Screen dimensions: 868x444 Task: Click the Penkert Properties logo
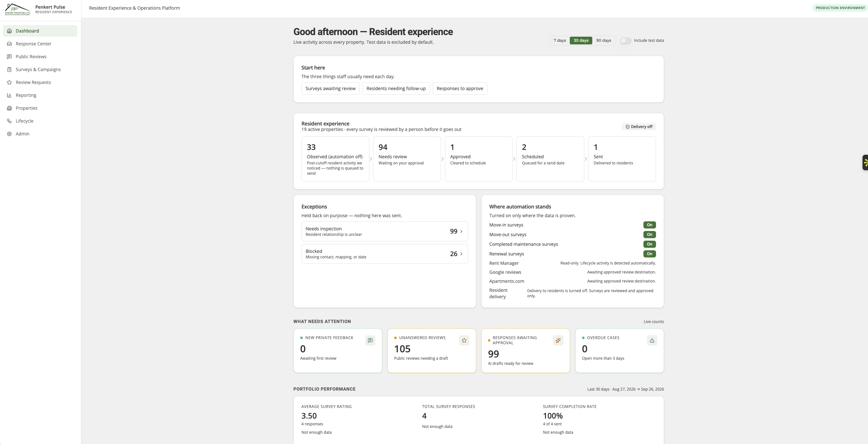pos(17,9)
